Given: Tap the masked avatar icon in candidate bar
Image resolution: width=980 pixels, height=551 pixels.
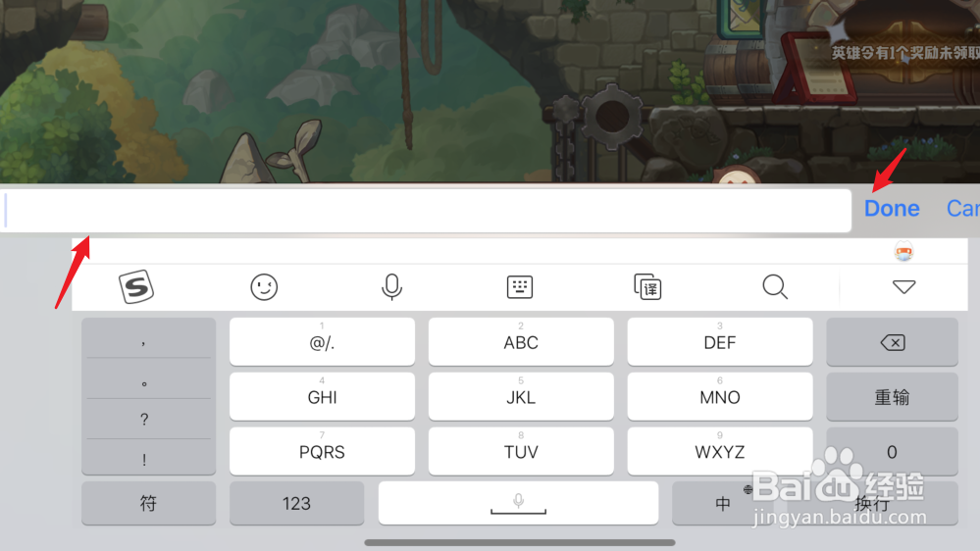Looking at the screenshot, I should [x=903, y=251].
